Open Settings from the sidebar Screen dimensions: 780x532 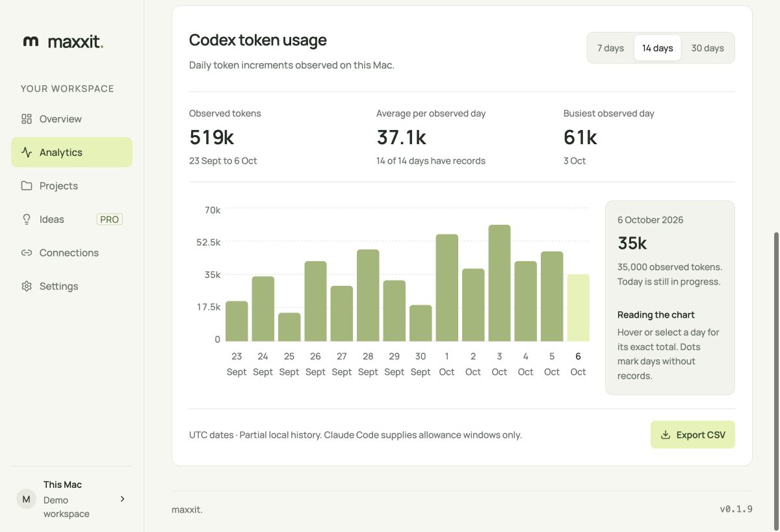click(71, 286)
